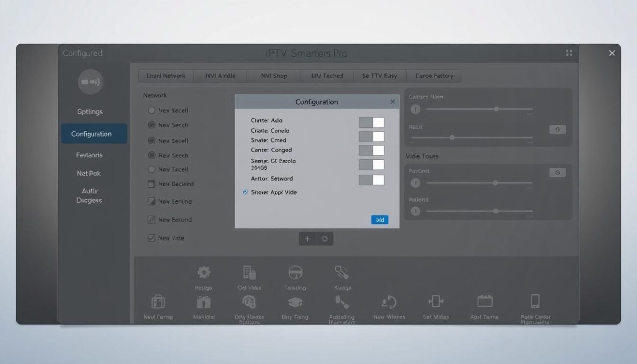This screenshot has height=364, width=637.
Task: Toggle the Charte: Aulo switch
Action: coord(371,122)
